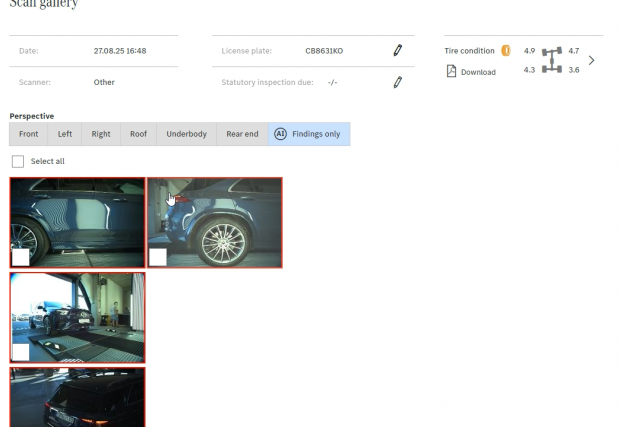Edit the license plate with pencil icon

[397, 50]
